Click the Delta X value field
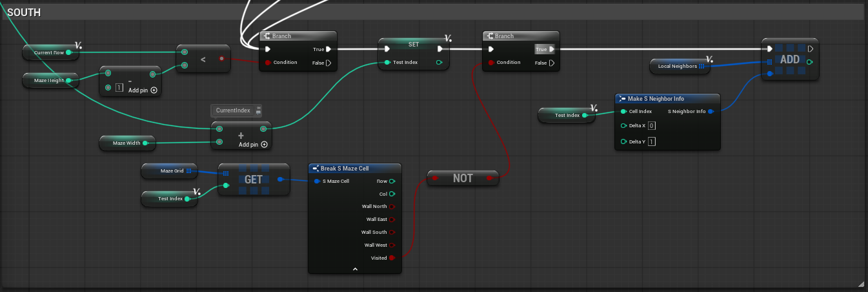868x292 pixels. [x=652, y=125]
